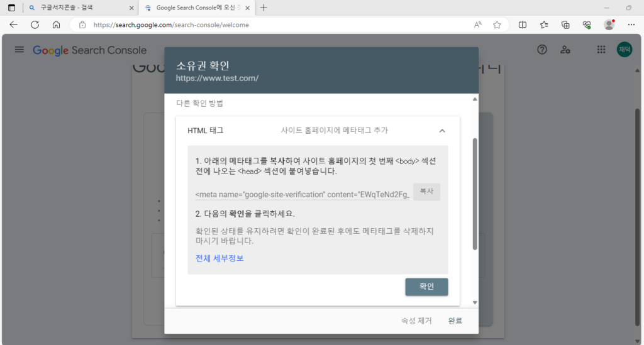
Task: Select the meta tag text field
Action: tap(303, 194)
